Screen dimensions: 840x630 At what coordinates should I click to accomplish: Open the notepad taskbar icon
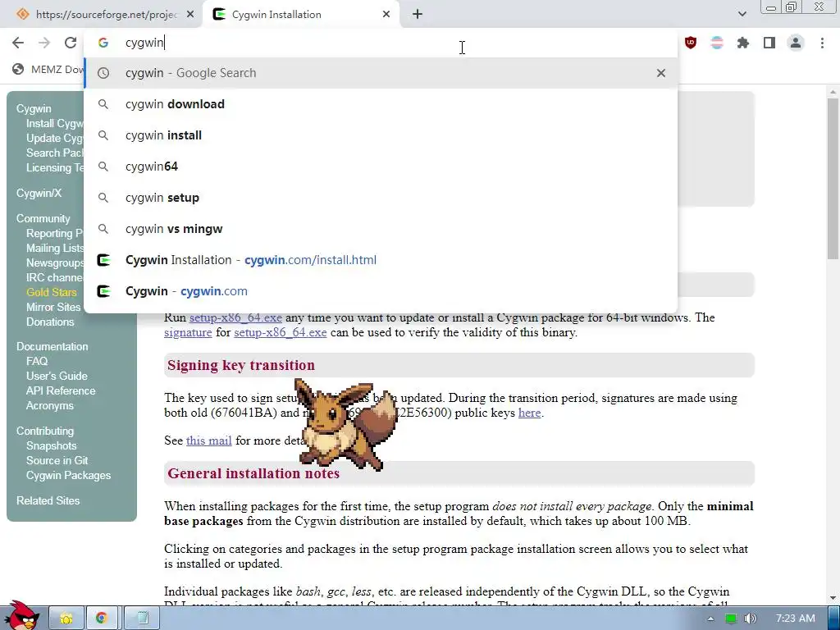[141, 619]
